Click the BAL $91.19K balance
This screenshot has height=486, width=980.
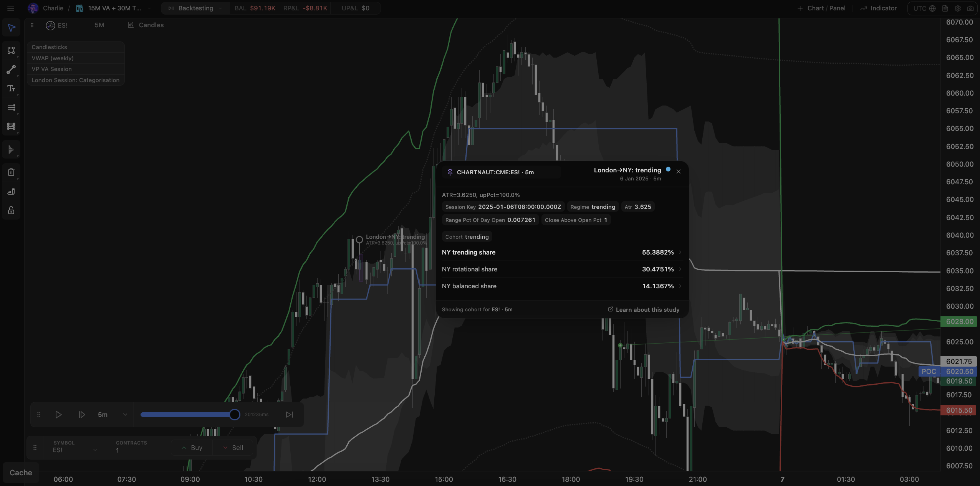click(255, 8)
